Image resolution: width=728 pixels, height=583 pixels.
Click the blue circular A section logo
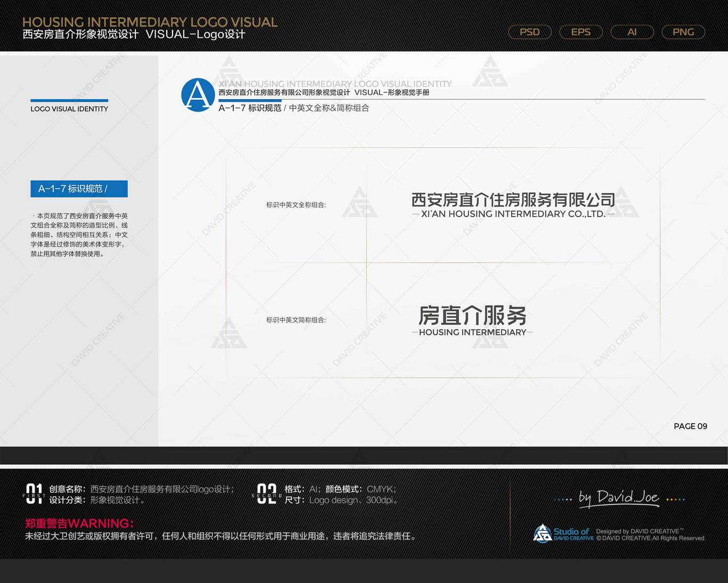point(198,95)
